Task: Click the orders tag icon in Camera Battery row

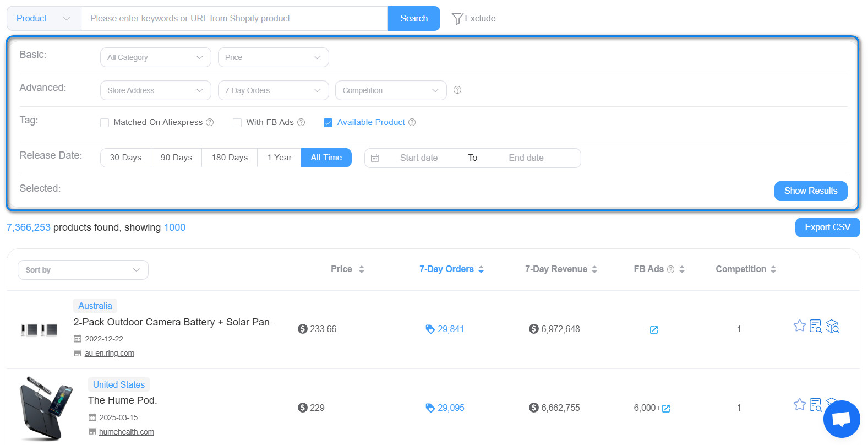Action: (430, 329)
